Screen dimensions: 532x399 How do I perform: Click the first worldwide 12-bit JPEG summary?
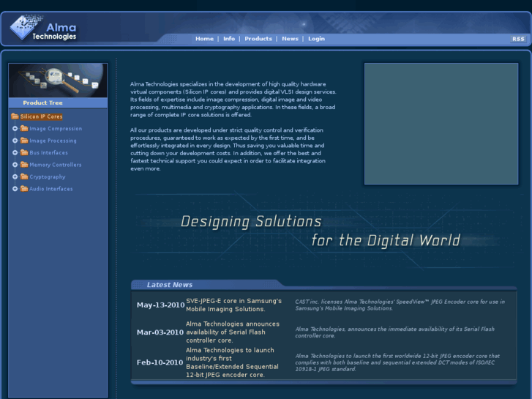point(397,362)
